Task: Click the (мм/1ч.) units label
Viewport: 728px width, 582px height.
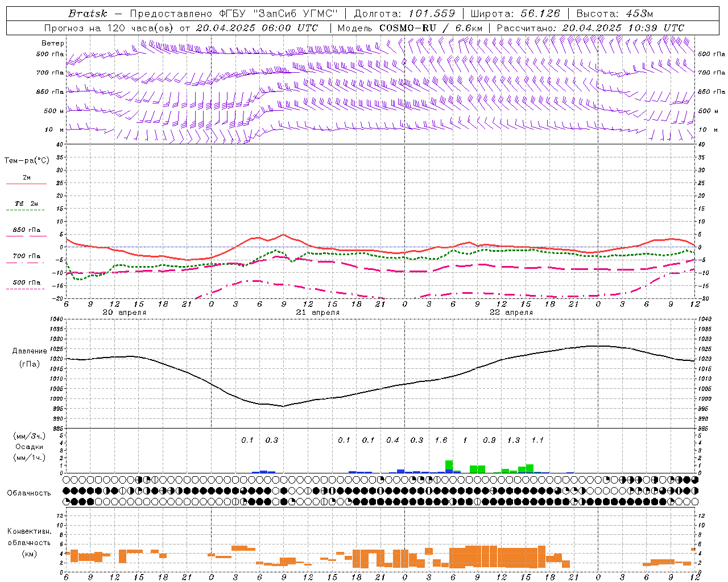Action: click(x=30, y=458)
